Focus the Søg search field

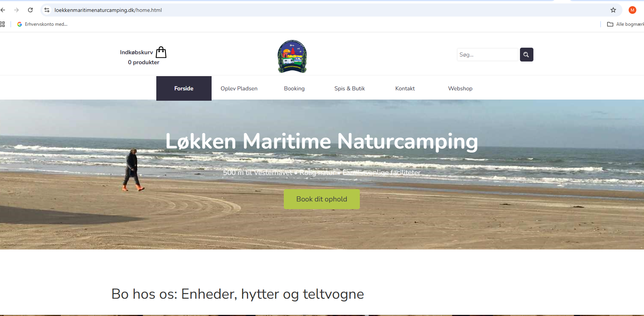(x=487, y=55)
